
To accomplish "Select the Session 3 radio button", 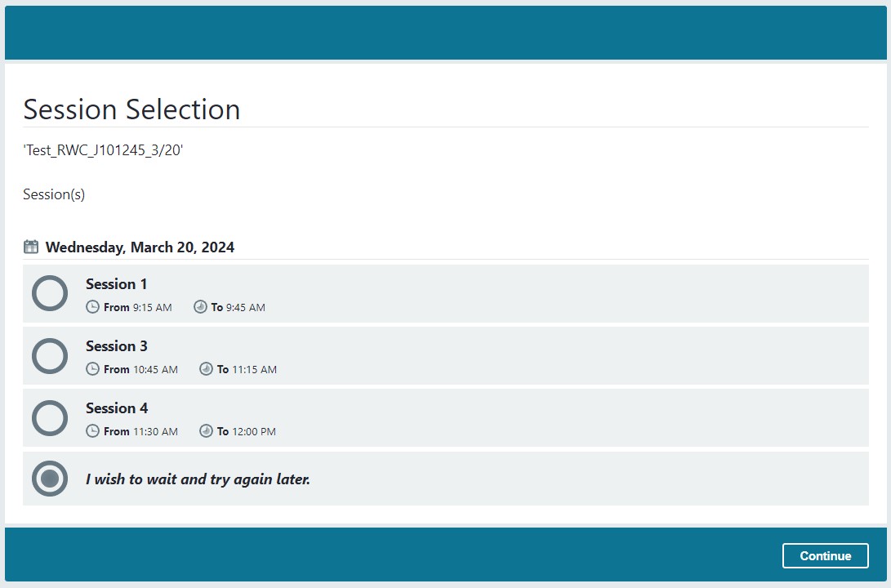I will pos(50,355).
